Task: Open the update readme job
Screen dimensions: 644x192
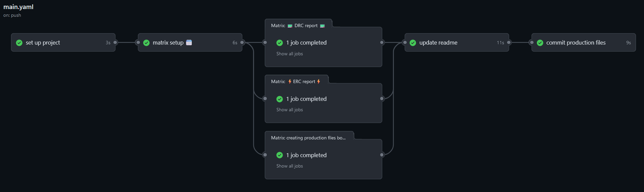Action: tap(438, 43)
